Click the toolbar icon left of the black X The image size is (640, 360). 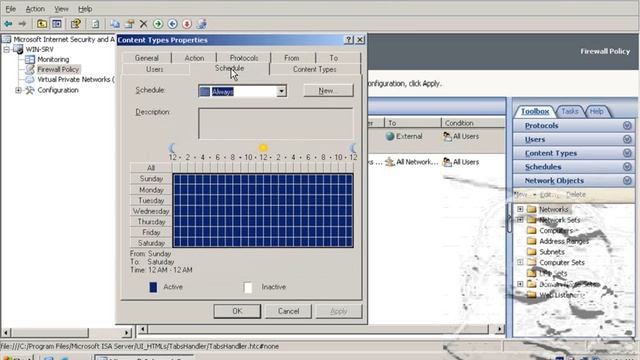coord(129,24)
